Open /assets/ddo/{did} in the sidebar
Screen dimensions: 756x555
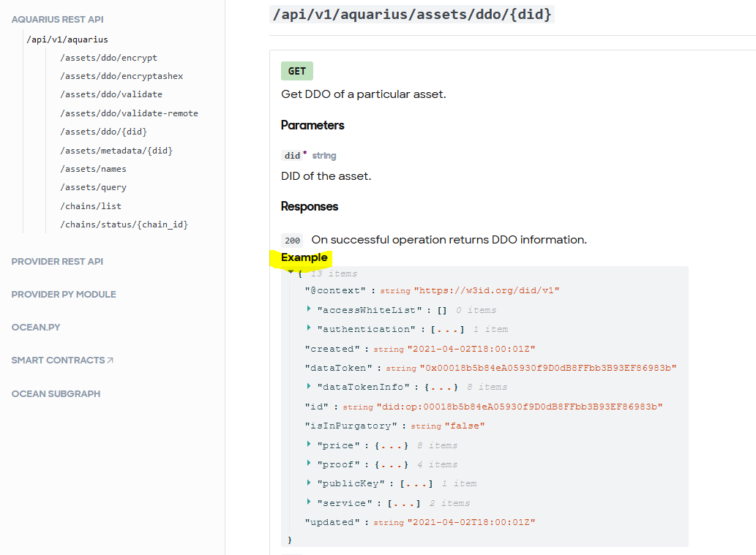tap(104, 132)
